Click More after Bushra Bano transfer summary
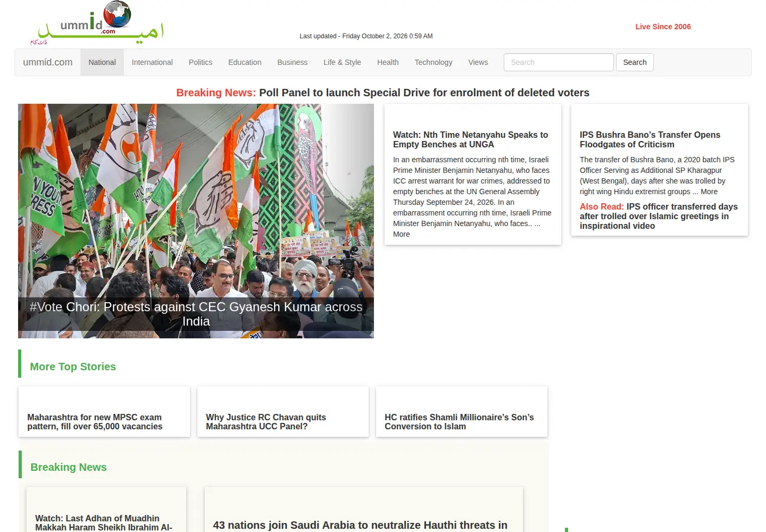 tap(709, 192)
